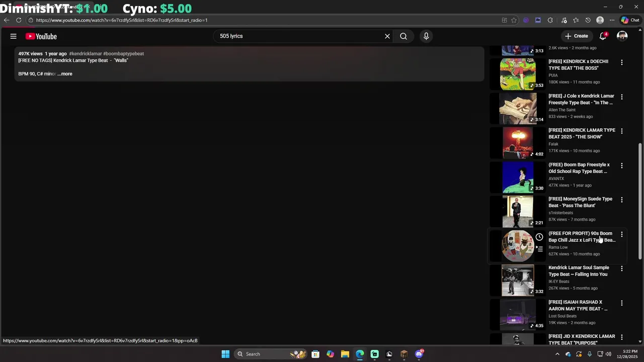The image size is (644, 362).
Task: Open the YouTube account avatar menu
Action: pos(622,36)
